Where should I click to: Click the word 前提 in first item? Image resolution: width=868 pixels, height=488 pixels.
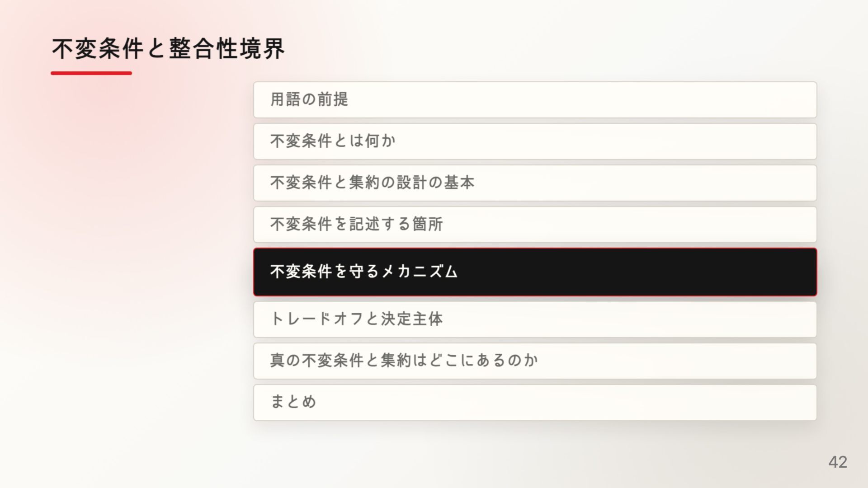[333, 99]
